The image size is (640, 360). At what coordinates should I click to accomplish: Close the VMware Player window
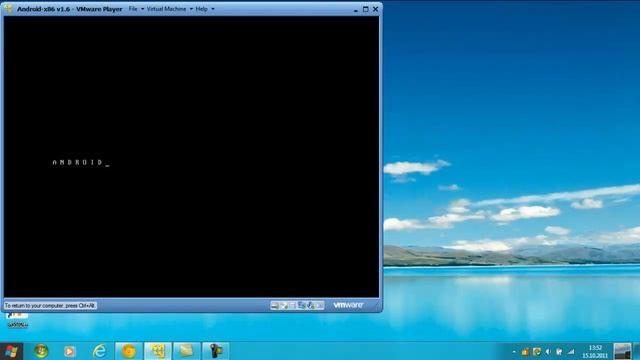coord(375,9)
